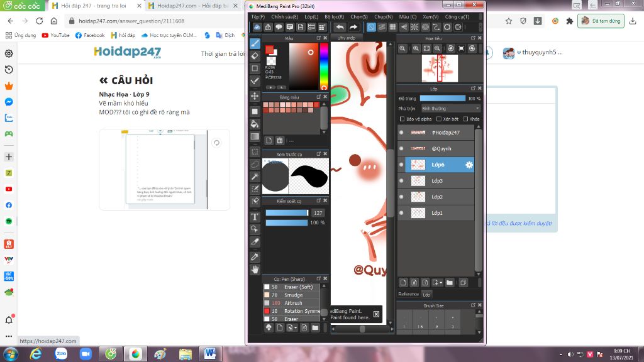The height and width of the screenshot is (362, 644).
Task: Select the Lasso tool
Action: 255,164
